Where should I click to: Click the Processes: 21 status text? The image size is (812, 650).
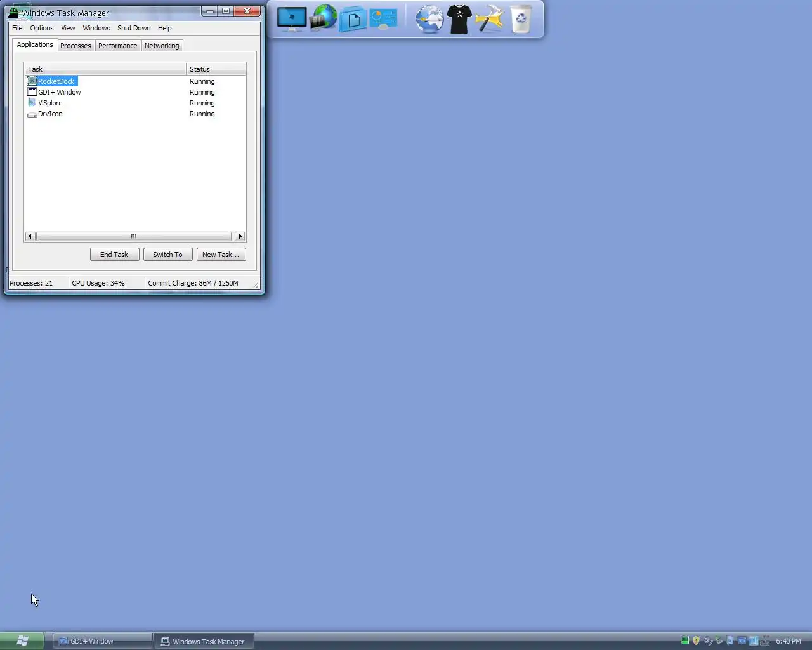(31, 283)
